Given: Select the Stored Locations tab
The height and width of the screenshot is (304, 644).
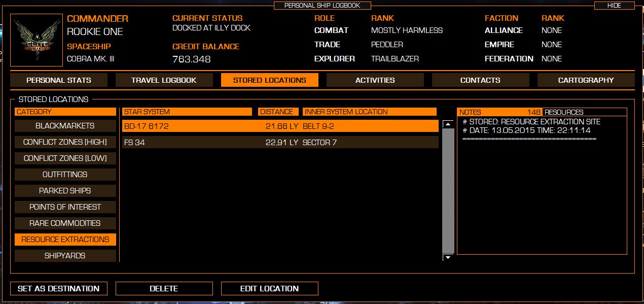Looking at the screenshot, I should click(270, 80).
